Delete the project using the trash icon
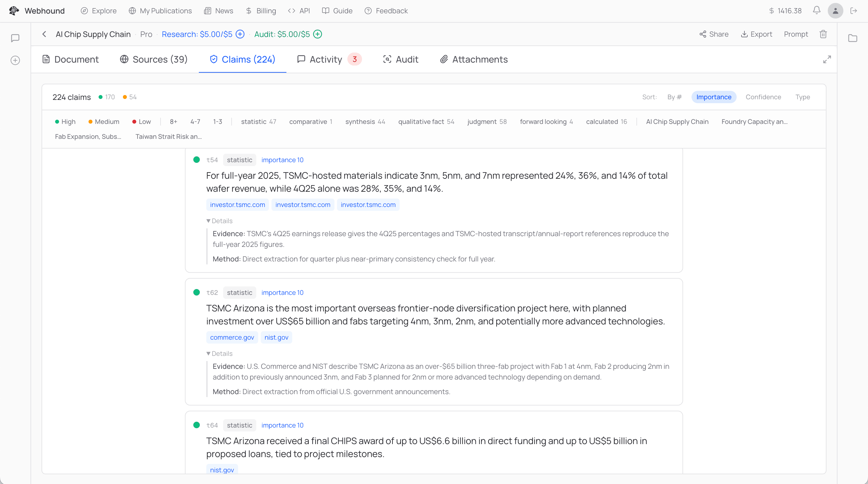Screen dimensions: 868x484 (823, 34)
